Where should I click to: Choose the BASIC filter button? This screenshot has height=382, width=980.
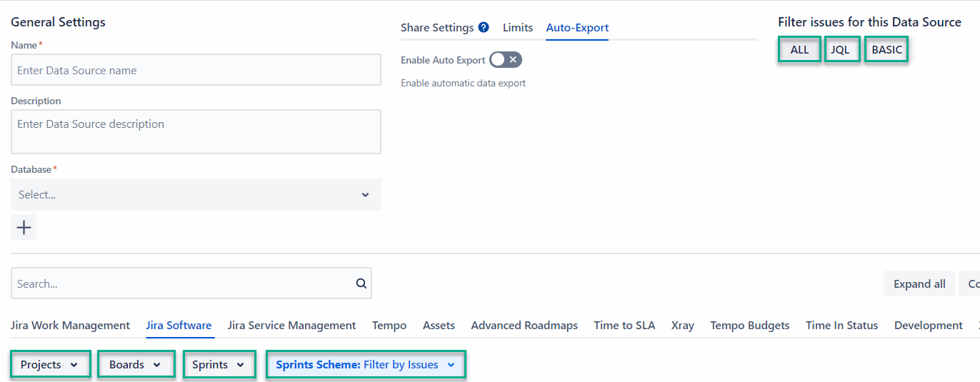tap(886, 50)
